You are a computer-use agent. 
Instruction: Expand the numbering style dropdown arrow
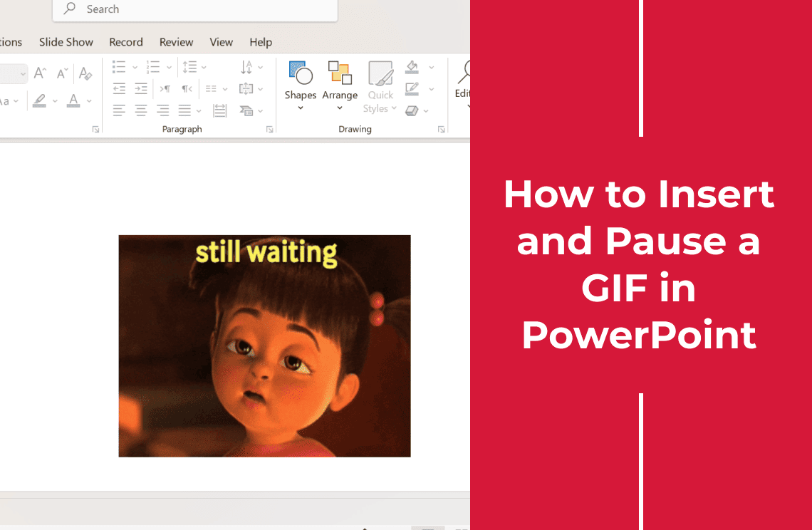click(169, 68)
